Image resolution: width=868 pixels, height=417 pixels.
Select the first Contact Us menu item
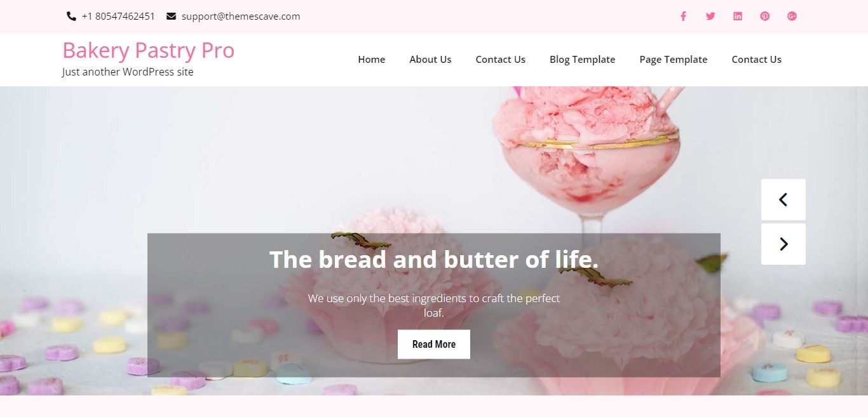pos(501,60)
